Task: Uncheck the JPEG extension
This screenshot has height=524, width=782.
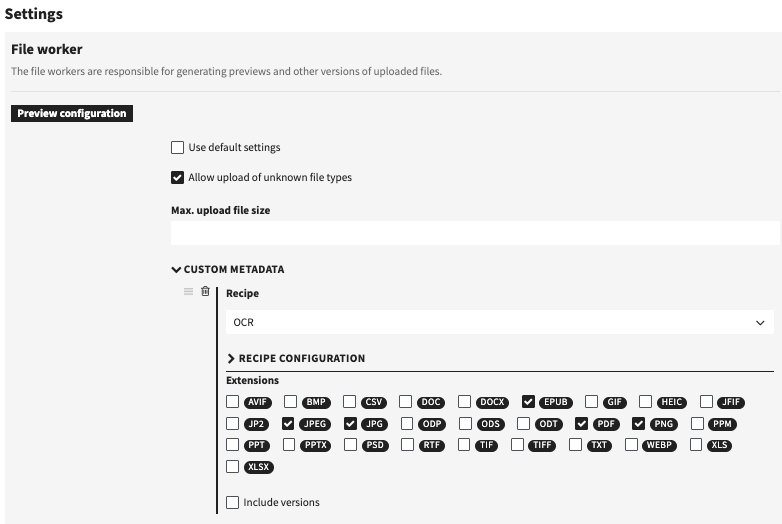Action: [289, 424]
